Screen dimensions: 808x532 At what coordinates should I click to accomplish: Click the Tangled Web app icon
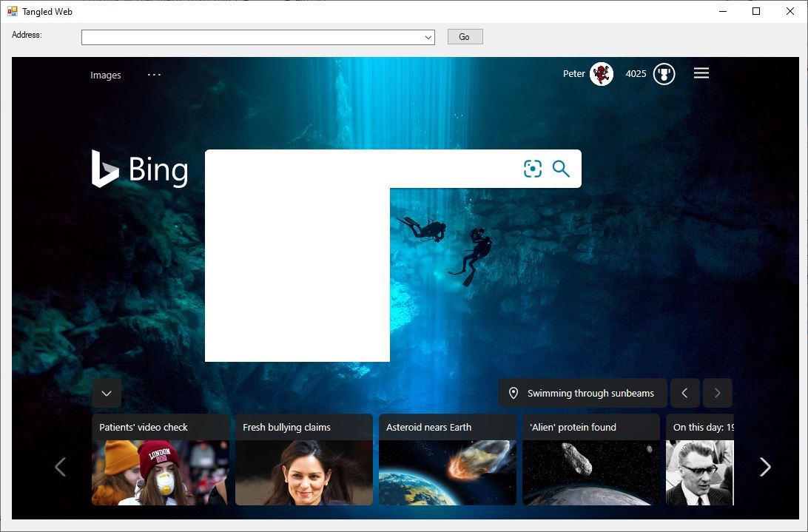coord(13,11)
